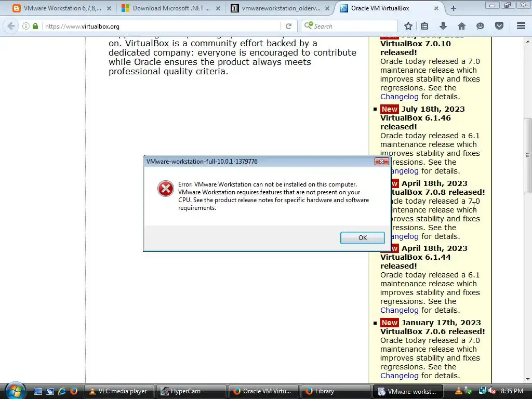Close the VMware Workstation 6,7,8 tab
The image size is (532, 399).
pyautogui.click(x=109, y=8)
